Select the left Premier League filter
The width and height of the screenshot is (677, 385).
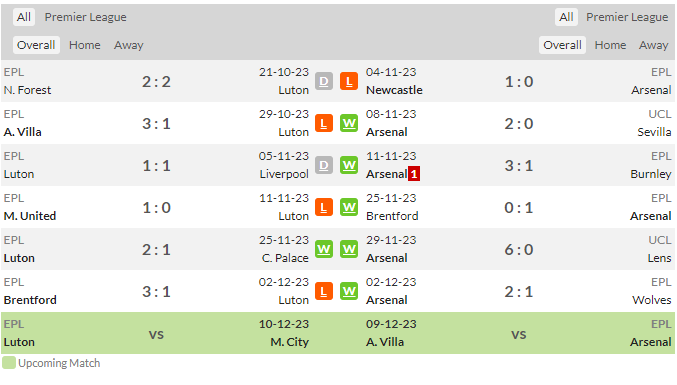(x=85, y=17)
